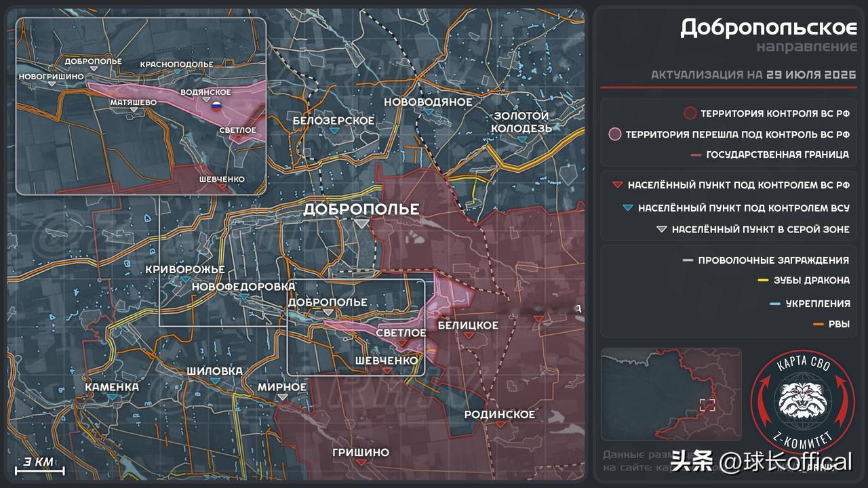Click the red marker under main-map Шевченко

coord(387,371)
